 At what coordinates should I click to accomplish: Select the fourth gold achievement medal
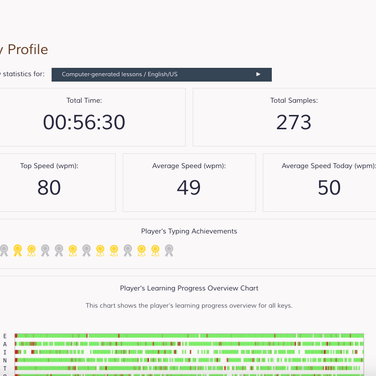coord(100,250)
